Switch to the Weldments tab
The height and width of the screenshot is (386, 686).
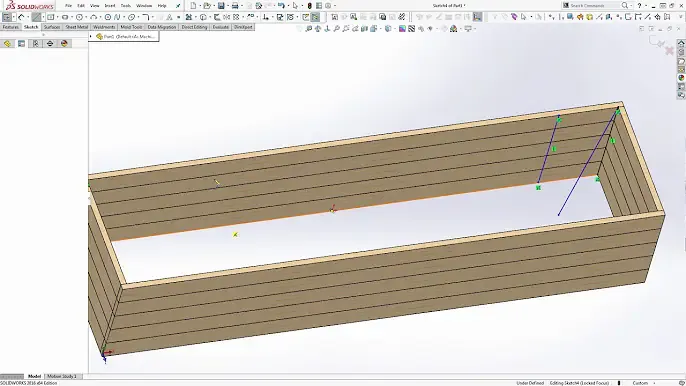pyautogui.click(x=104, y=27)
